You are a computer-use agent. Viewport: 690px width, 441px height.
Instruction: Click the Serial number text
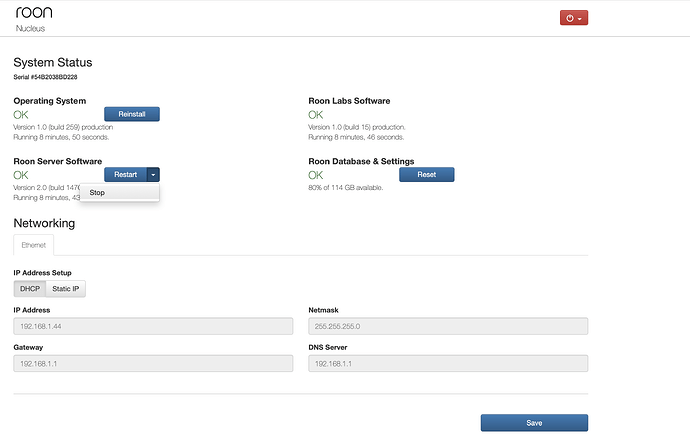click(x=45, y=77)
